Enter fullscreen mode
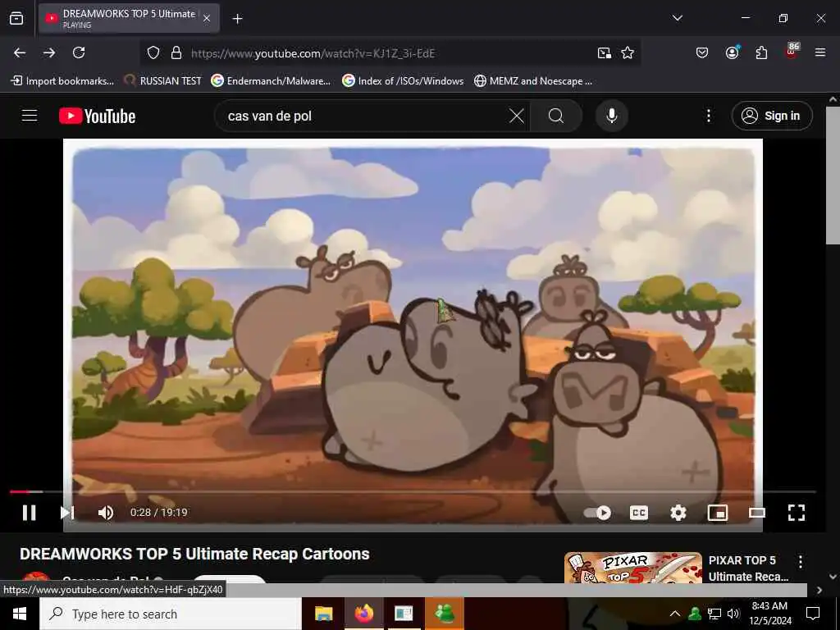Screen dimensions: 840x630 (x=797, y=513)
